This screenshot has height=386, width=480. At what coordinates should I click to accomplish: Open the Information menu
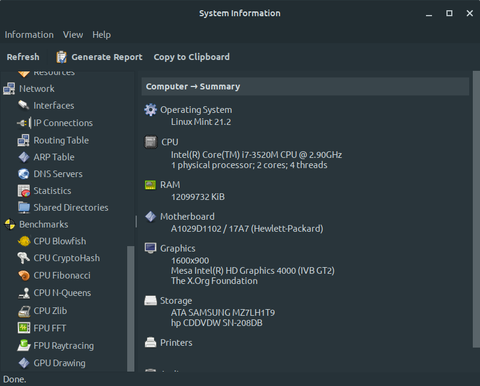point(29,35)
